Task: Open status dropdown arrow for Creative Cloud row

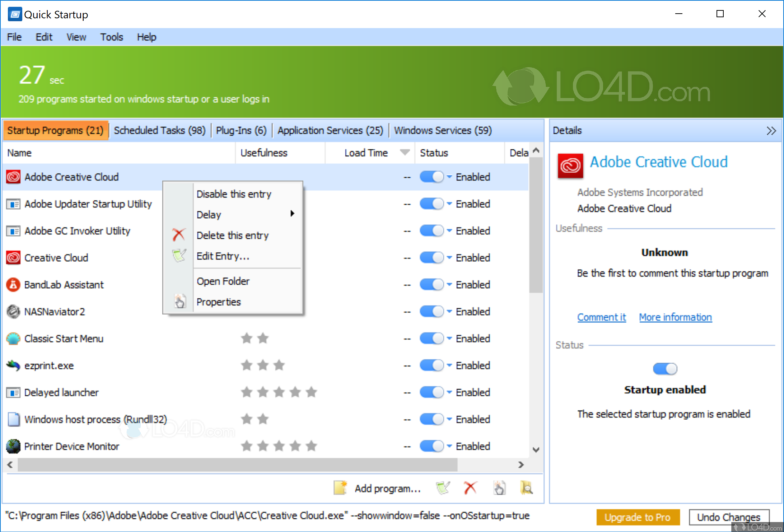Action: click(x=449, y=257)
